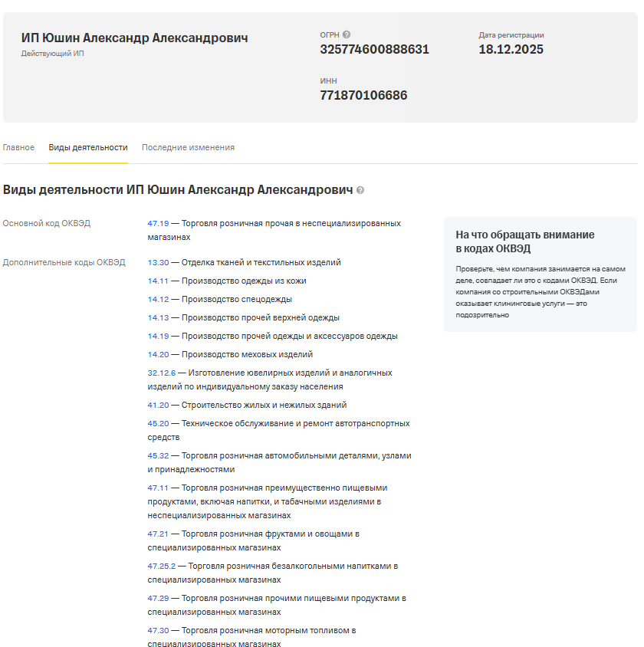
Task: Click registration date 18.12.2025
Action: 511,50
